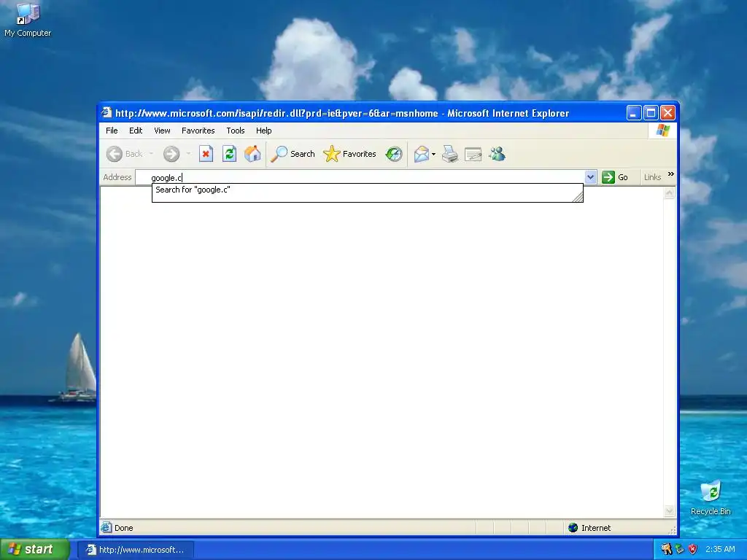Click the Done status text in the status bar
The width and height of the screenshot is (747, 560).
point(124,528)
